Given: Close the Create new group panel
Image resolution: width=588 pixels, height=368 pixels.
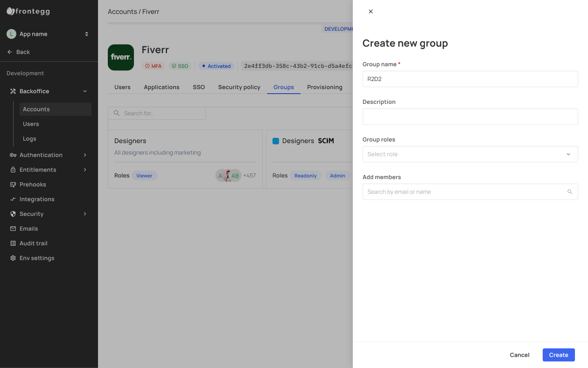Looking at the screenshot, I should (371, 11).
